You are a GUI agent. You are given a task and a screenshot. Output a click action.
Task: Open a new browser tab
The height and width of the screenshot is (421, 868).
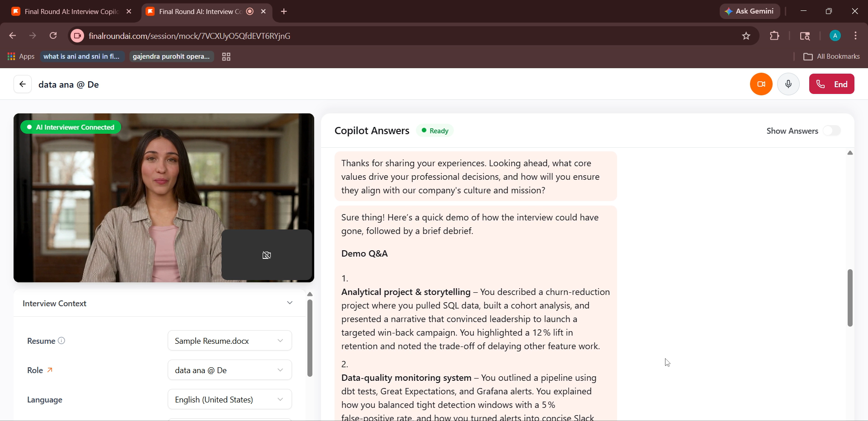(284, 12)
